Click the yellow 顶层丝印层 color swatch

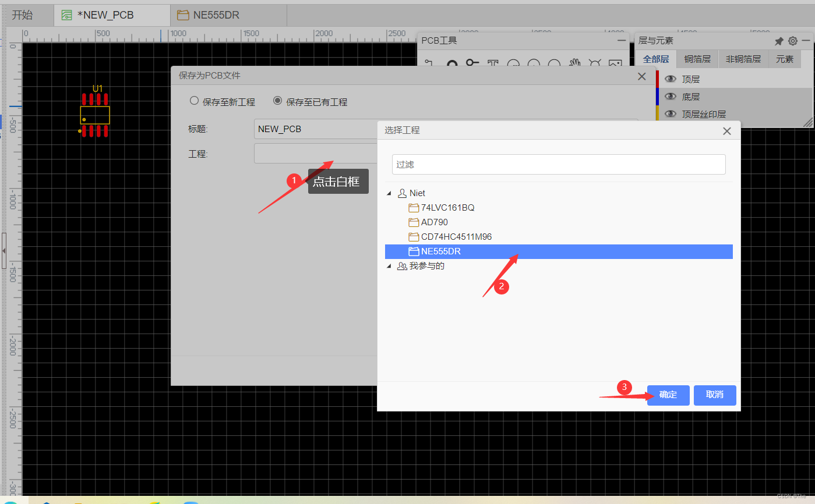[657, 113]
